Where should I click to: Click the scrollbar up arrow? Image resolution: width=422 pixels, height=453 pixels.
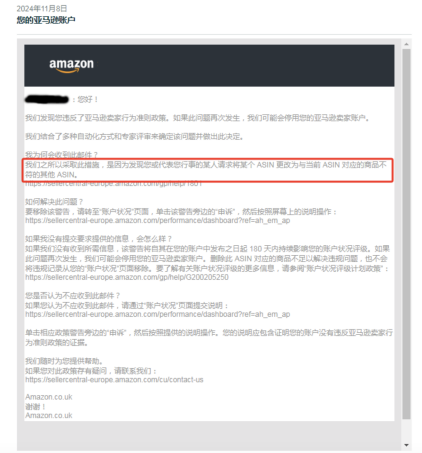pos(406,44)
